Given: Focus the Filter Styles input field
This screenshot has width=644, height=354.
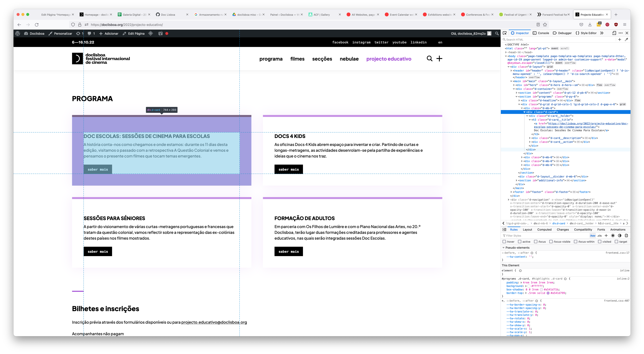Looking at the screenshot, I should (x=545, y=236).
